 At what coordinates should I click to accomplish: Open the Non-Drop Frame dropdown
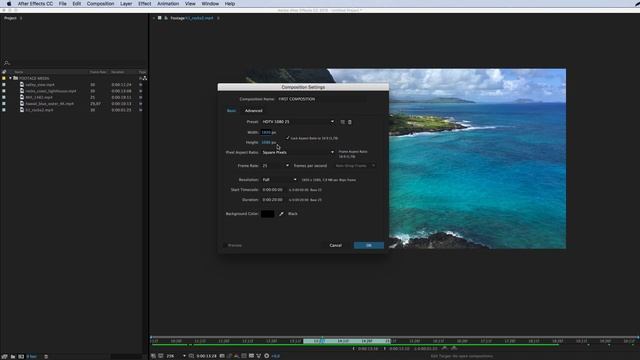355,166
